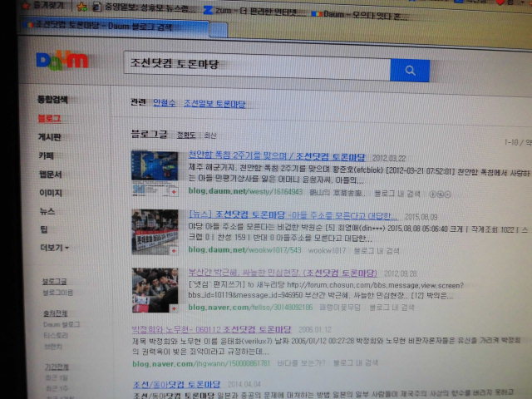Open the 이미지 search category
532x399 pixels.
tap(51, 193)
